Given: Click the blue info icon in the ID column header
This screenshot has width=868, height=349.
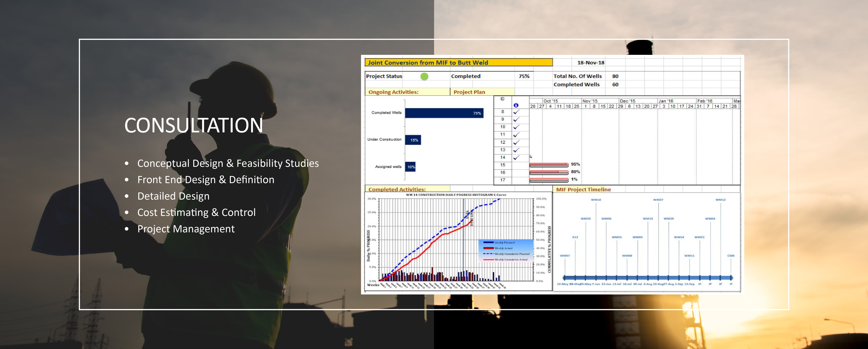Looking at the screenshot, I should click(x=516, y=105).
